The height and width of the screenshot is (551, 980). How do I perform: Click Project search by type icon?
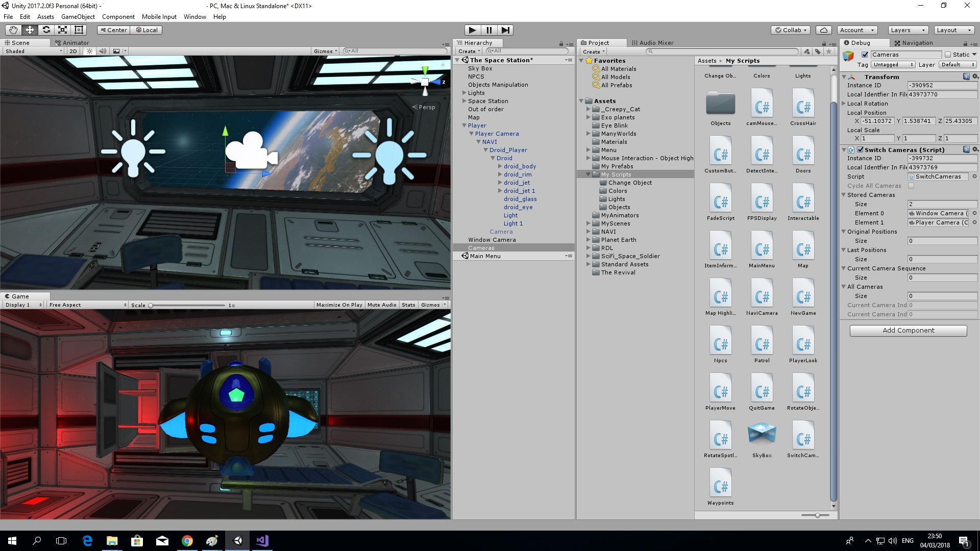(807, 52)
